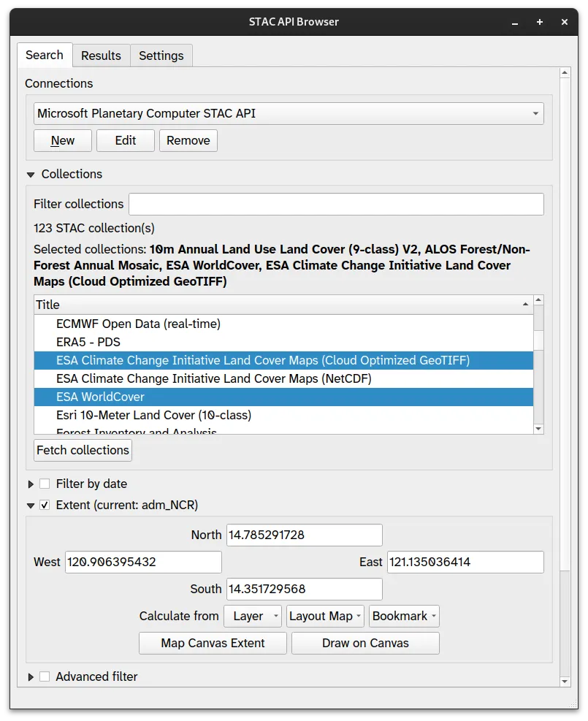Click the Filter collections text field
The width and height of the screenshot is (588, 721).
click(336, 204)
